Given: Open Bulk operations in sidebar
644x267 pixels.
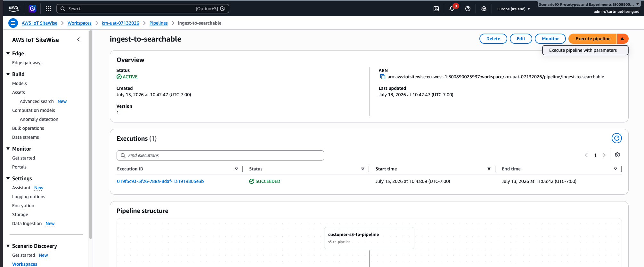Looking at the screenshot, I should coord(28,128).
